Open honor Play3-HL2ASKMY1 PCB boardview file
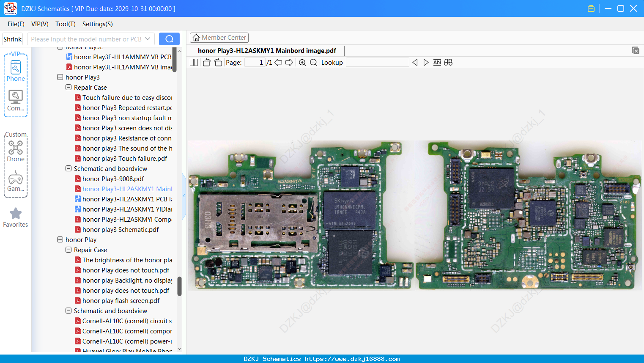 click(x=123, y=199)
